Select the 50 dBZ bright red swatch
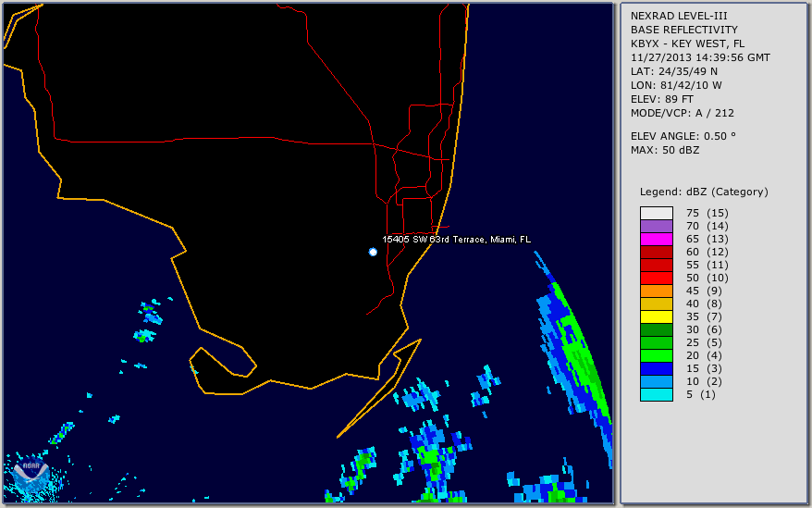 tap(657, 278)
